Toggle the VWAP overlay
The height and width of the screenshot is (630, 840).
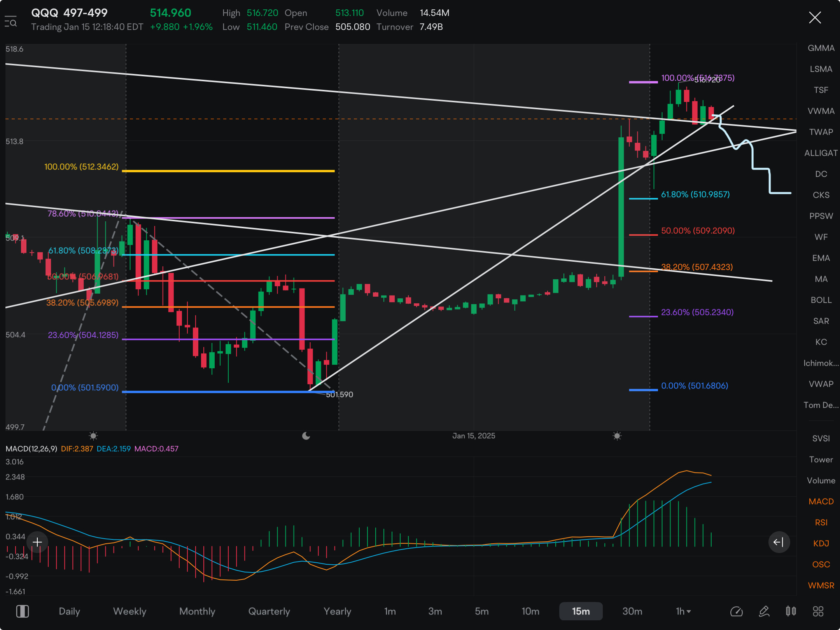tap(821, 384)
